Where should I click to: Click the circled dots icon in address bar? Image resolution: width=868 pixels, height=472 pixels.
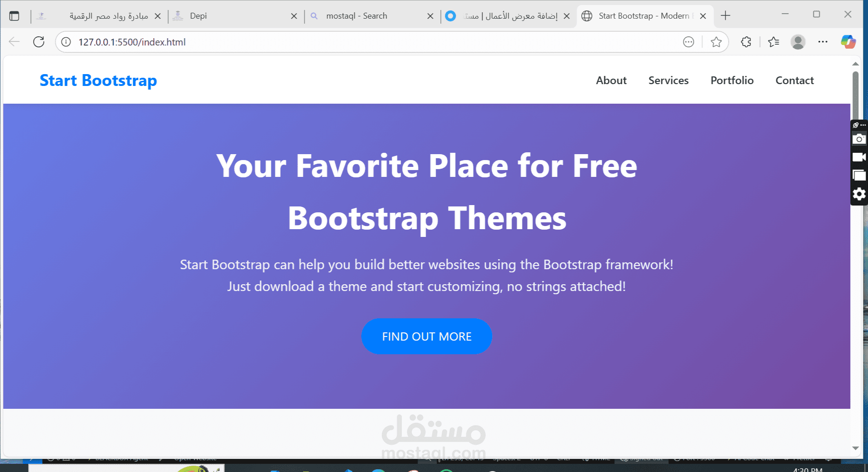(x=688, y=42)
